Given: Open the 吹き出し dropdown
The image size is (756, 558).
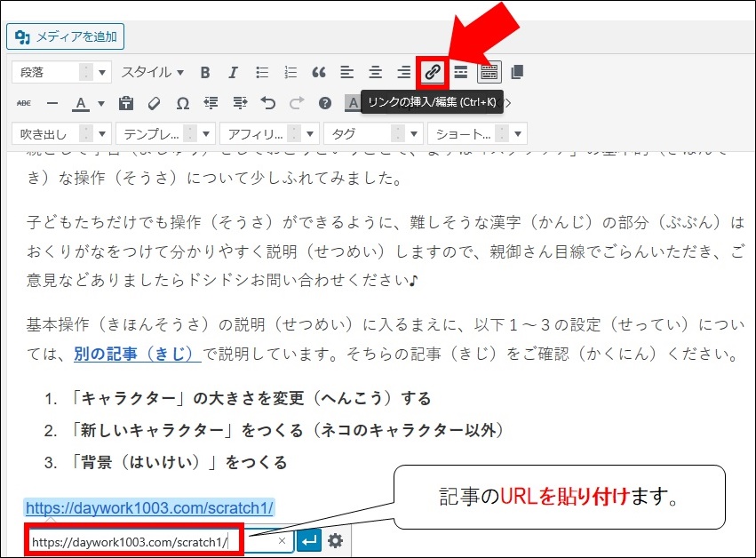Looking at the screenshot, I should (61, 134).
